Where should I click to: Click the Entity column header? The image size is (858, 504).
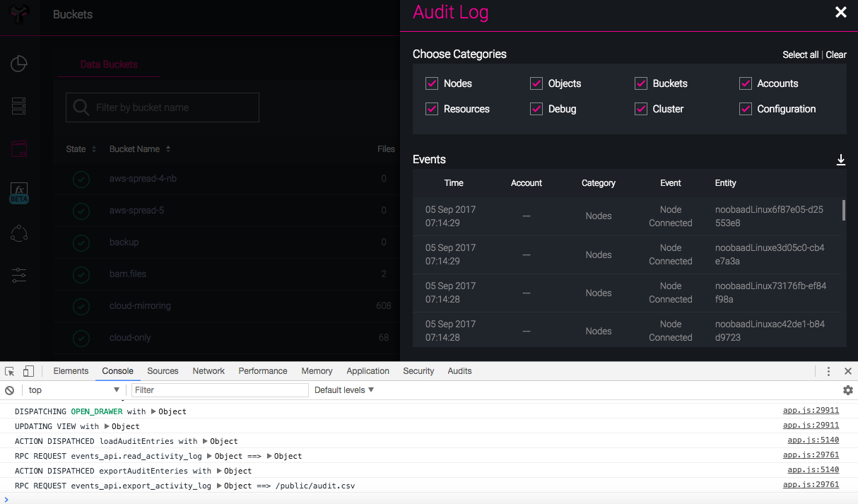pyautogui.click(x=726, y=183)
